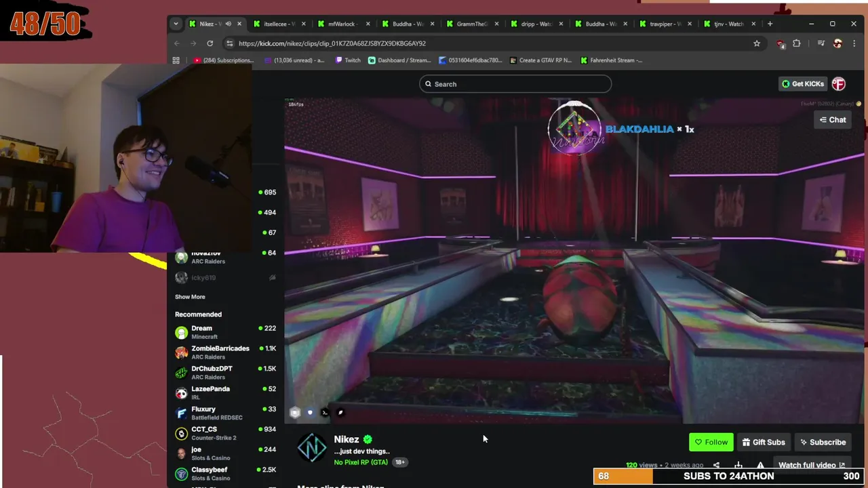The width and height of the screenshot is (868, 488).
Task: Open the Dashboard / Stream bookmark
Action: 399,60
